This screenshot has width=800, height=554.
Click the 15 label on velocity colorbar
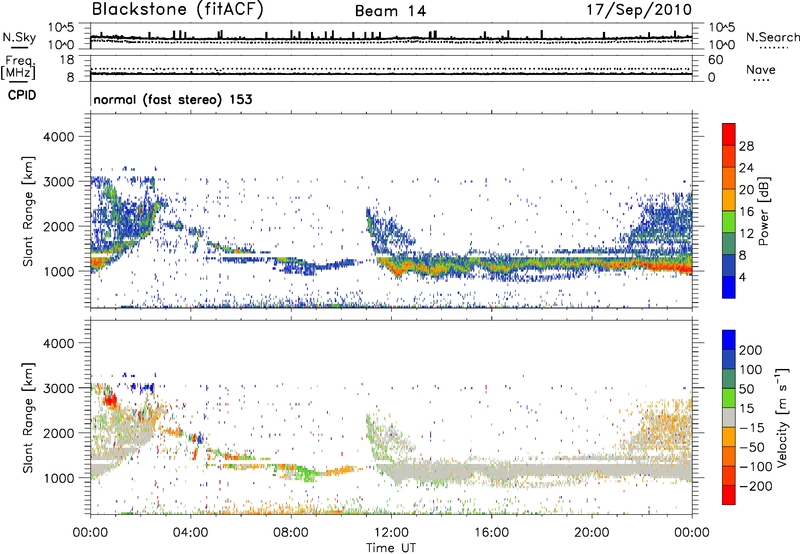pyautogui.click(x=746, y=409)
